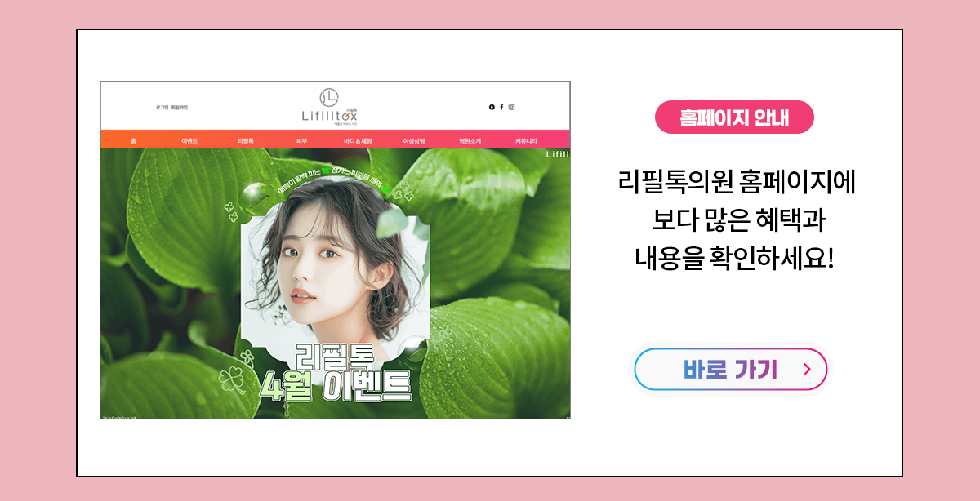Screen dimensions: 980x501
Task: Click the 리필톡 4월 이벤트 banner text
Action: [334, 374]
